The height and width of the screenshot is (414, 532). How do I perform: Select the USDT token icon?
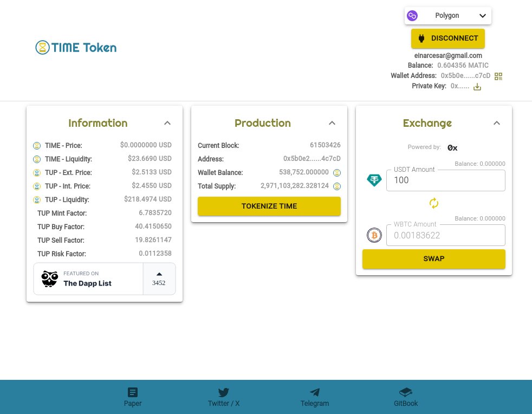tap(374, 180)
